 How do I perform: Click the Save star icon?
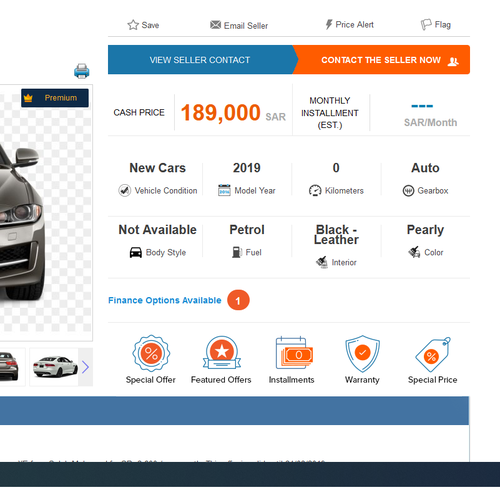(x=133, y=25)
